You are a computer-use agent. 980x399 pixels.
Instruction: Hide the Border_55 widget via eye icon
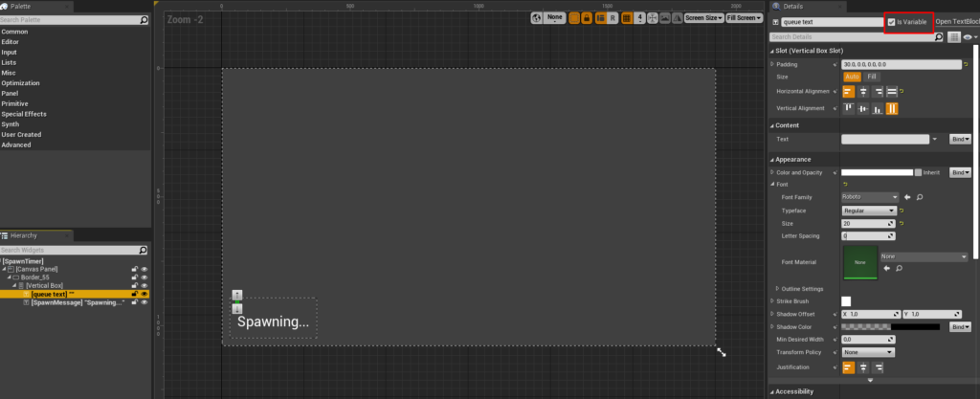[x=145, y=277]
